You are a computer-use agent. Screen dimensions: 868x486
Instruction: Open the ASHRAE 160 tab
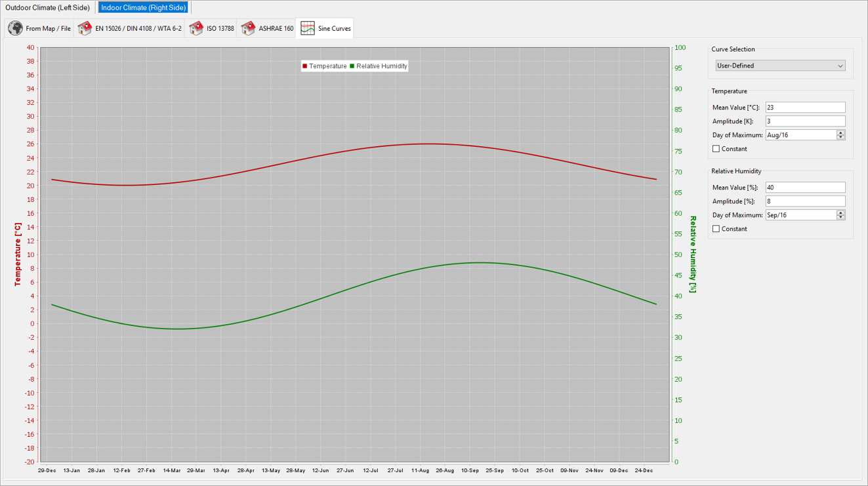tap(267, 28)
